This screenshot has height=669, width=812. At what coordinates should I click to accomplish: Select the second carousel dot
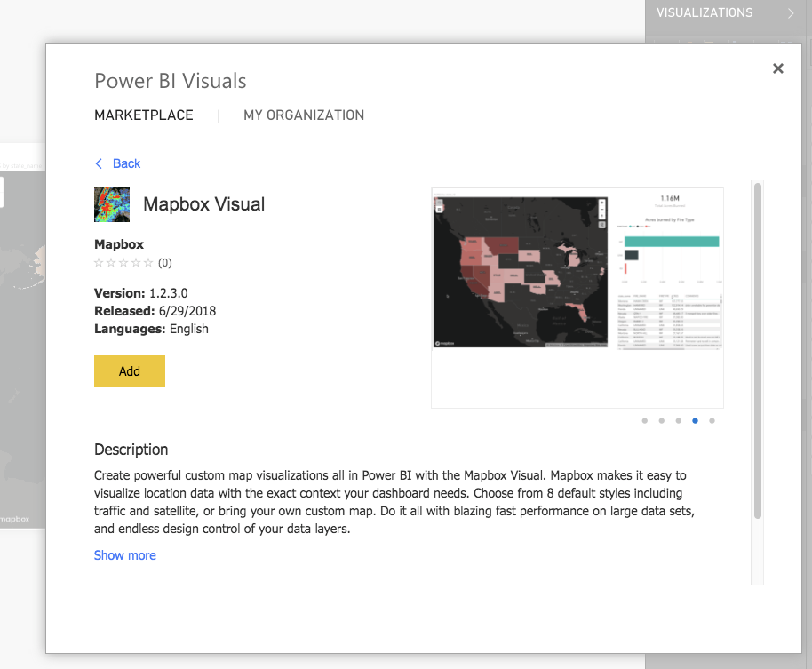(661, 421)
